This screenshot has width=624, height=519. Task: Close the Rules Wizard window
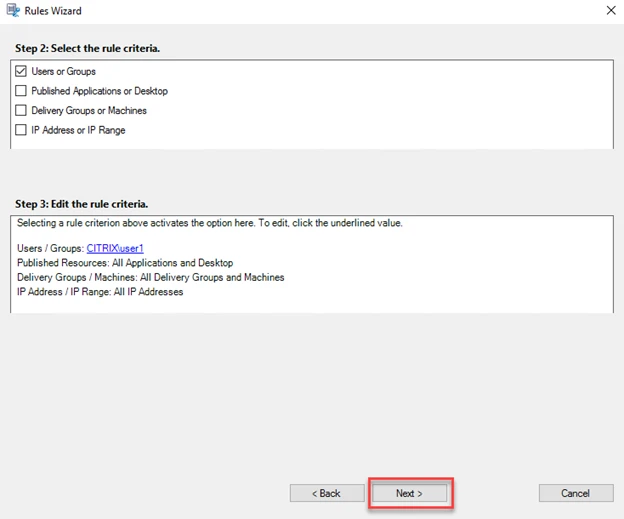point(611,10)
